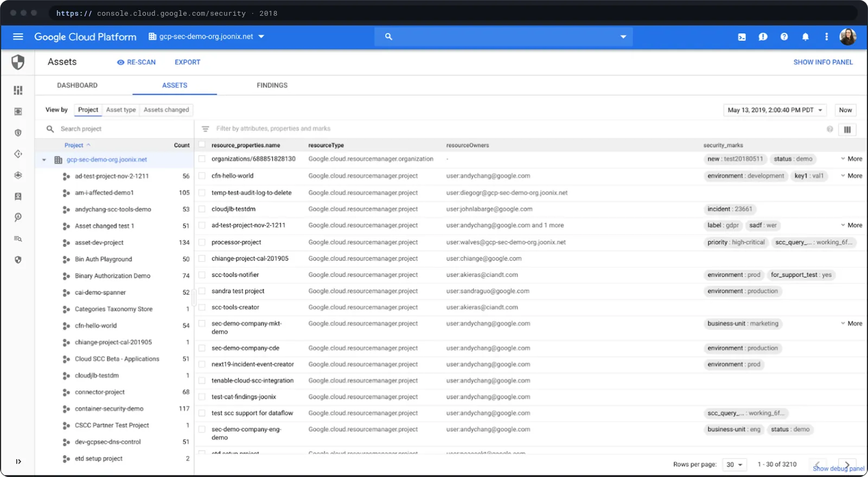The image size is (868, 477).
Task: Switch to the DASHBOARD tab
Action: click(x=78, y=85)
